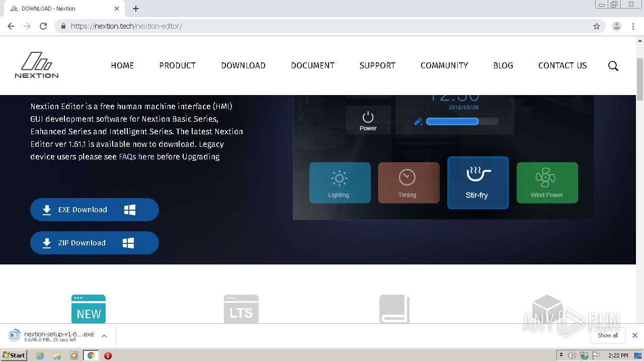Close the downloads bar
This screenshot has height=362, width=644.
point(635,335)
